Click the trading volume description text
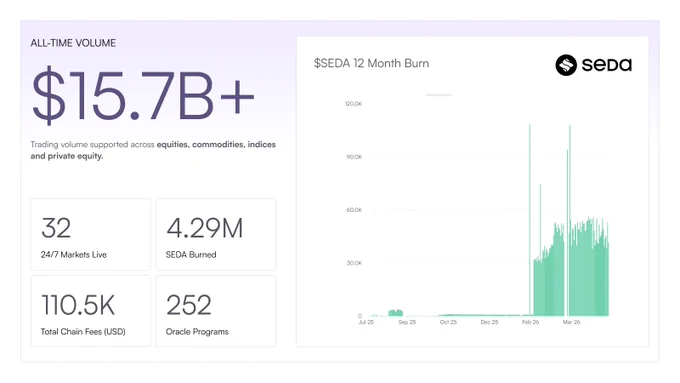 coord(153,150)
